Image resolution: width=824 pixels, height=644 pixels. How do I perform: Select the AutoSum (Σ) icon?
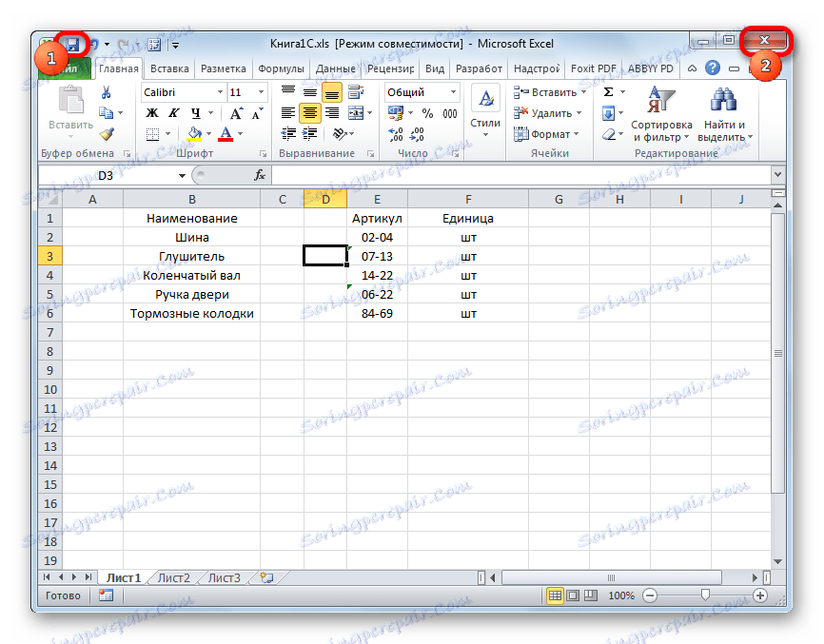point(607,90)
